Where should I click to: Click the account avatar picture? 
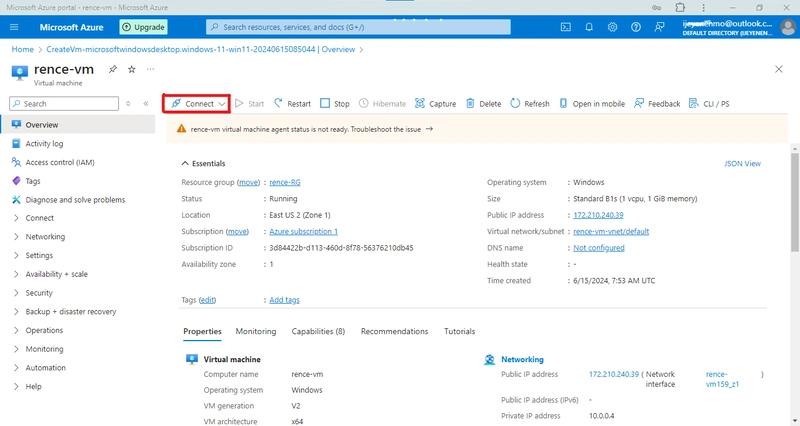coord(788,27)
